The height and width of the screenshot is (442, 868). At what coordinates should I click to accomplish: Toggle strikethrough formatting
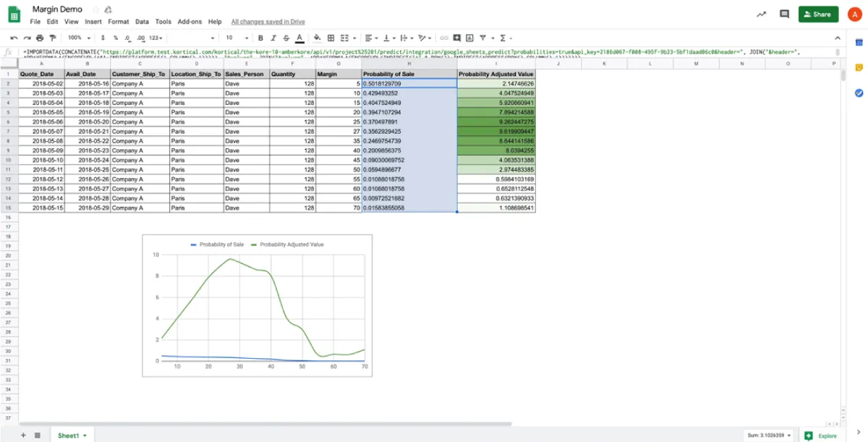[x=286, y=38]
